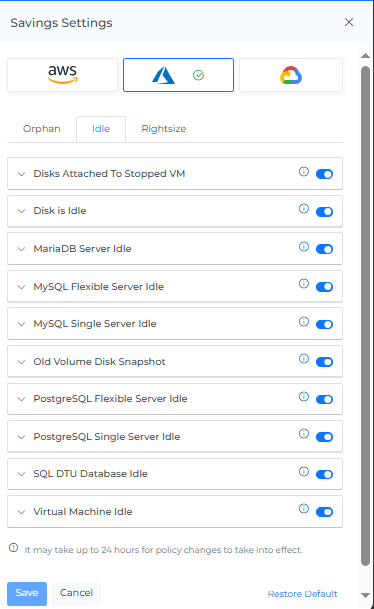Expand PostgreSQL Single Server Idle chevron

[21, 437]
